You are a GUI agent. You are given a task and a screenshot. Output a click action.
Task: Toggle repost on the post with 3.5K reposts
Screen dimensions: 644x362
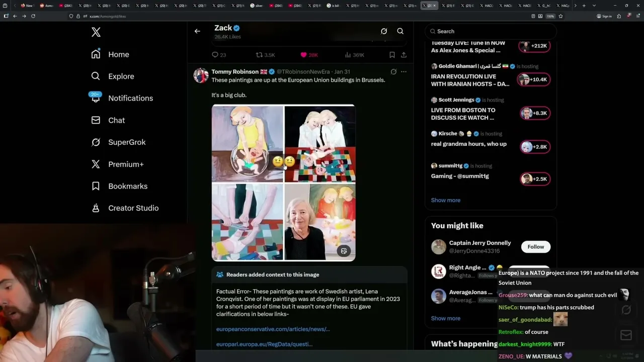coord(265,55)
